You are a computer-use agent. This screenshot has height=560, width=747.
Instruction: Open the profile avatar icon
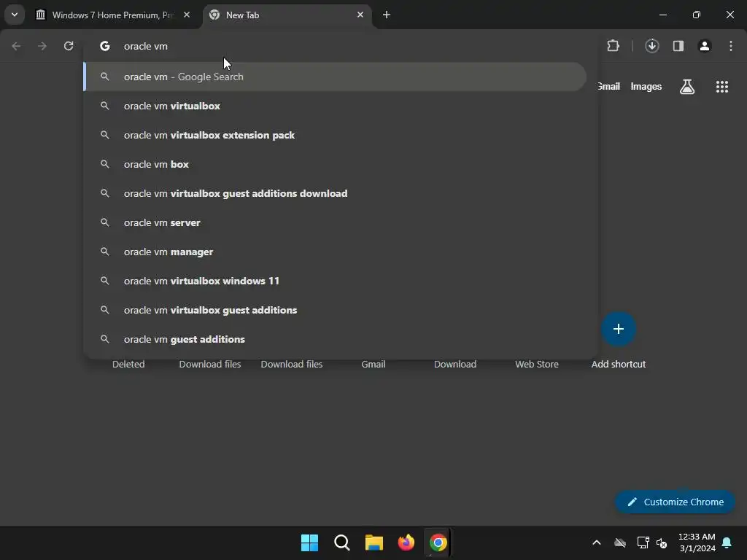pyautogui.click(x=705, y=46)
